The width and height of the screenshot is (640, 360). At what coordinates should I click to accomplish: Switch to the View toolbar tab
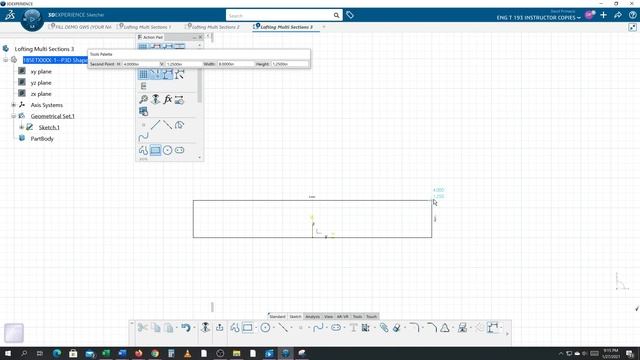pyautogui.click(x=328, y=316)
